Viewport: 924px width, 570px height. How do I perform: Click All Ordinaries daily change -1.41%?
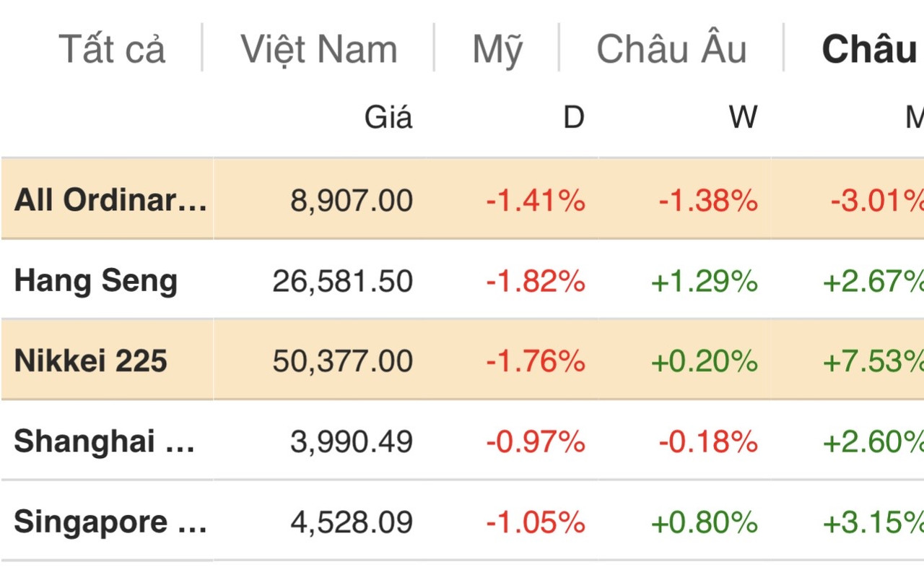[x=535, y=200]
